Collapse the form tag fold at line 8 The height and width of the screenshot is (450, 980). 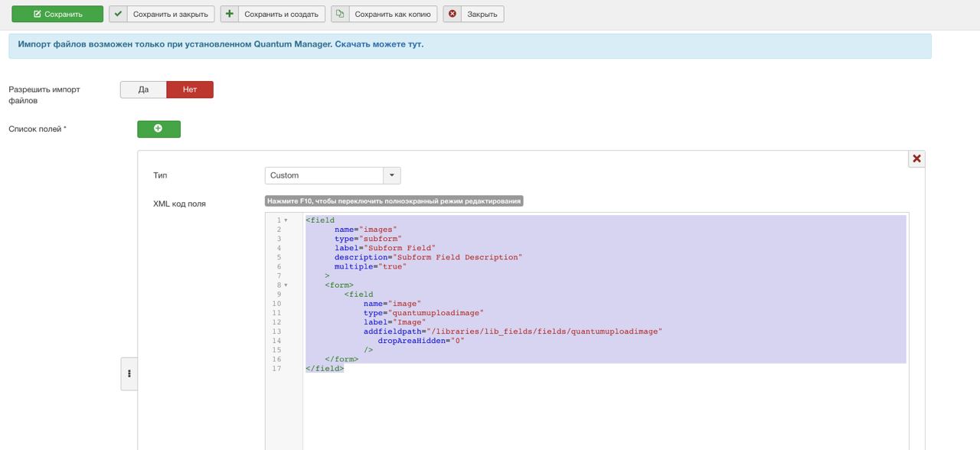(286, 285)
